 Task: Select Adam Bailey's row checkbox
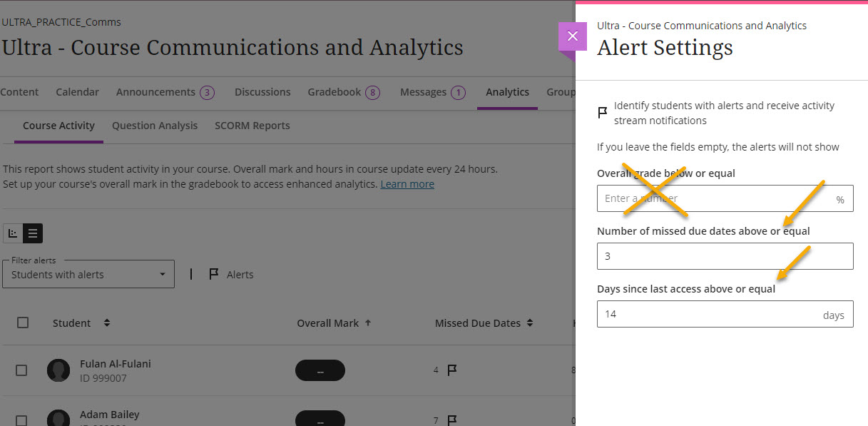click(21, 420)
